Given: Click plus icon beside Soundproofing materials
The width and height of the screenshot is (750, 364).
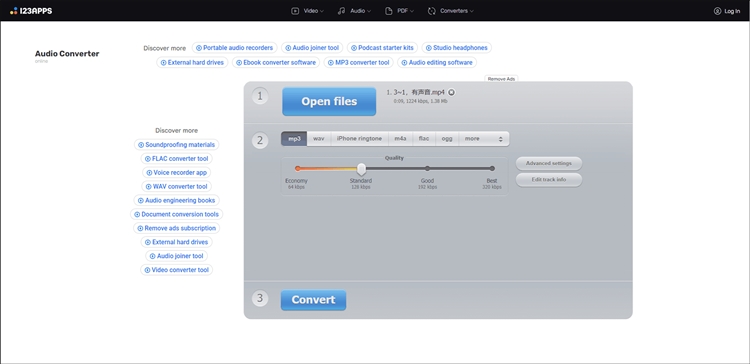Looking at the screenshot, I should pos(141,145).
